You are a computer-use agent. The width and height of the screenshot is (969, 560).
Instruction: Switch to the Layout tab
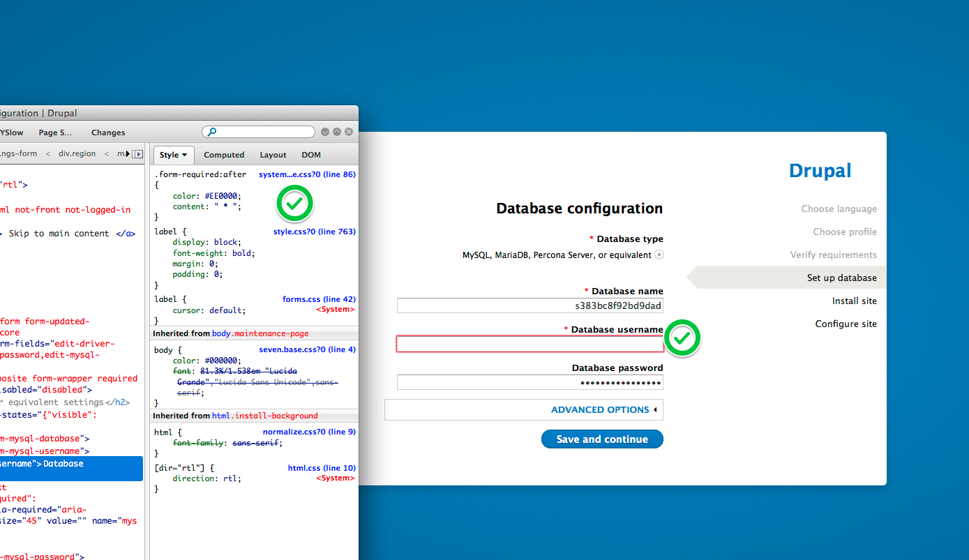tap(273, 155)
